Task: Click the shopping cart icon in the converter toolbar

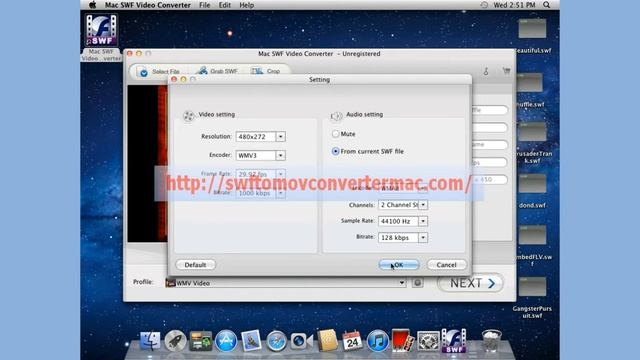Action: pyautogui.click(x=507, y=71)
